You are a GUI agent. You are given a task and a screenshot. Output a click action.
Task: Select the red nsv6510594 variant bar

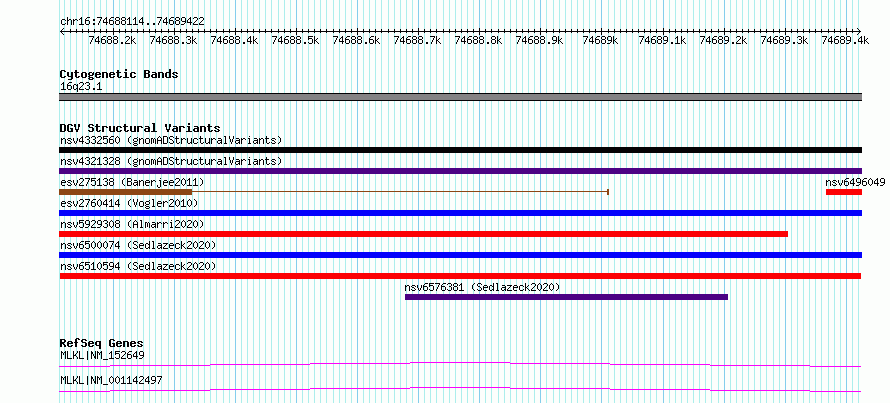point(461,276)
